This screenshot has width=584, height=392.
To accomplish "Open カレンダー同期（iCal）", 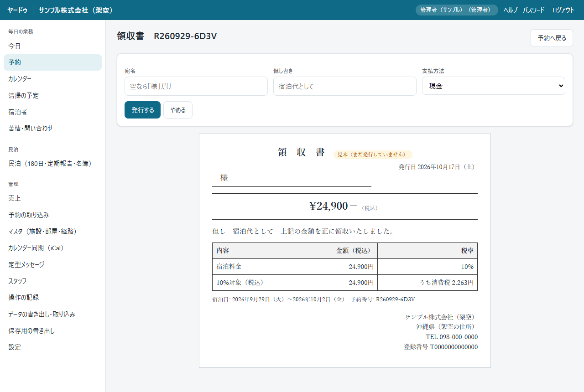I will (52, 248).
